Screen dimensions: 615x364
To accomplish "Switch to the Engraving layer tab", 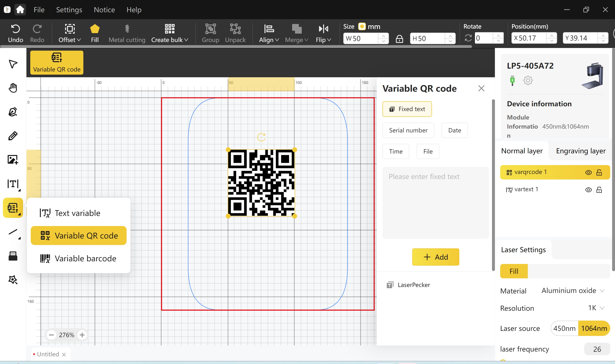I will point(581,151).
